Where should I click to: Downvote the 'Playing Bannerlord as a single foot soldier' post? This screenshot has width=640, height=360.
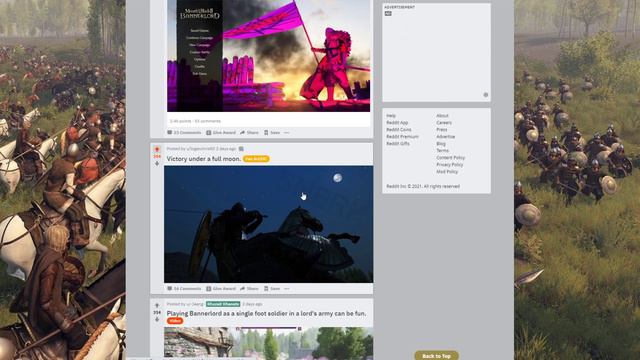157,320
